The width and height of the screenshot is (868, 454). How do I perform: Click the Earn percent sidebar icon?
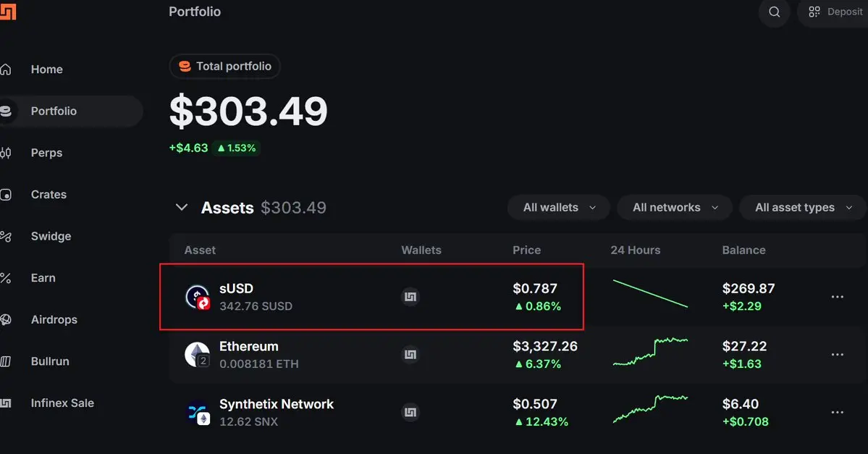[x=6, y=278]
